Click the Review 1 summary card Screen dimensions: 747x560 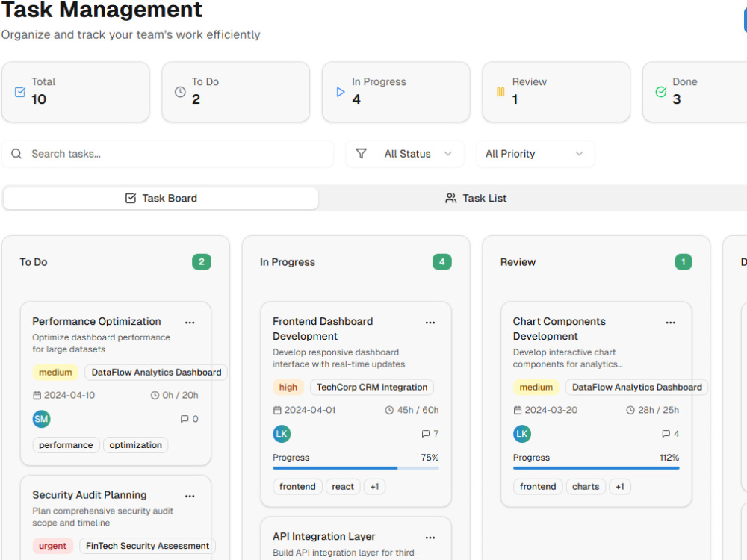click(x=556, y=92)
